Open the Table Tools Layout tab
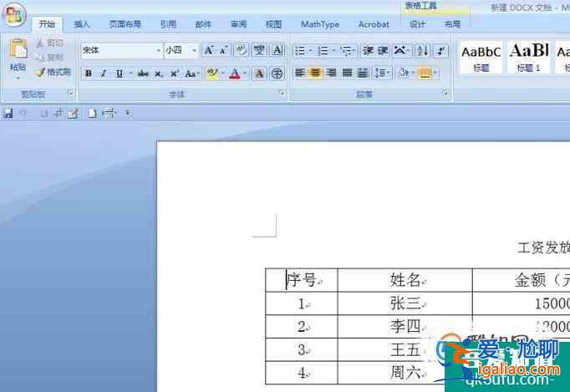The image size is (570, 392). point(453,24)
